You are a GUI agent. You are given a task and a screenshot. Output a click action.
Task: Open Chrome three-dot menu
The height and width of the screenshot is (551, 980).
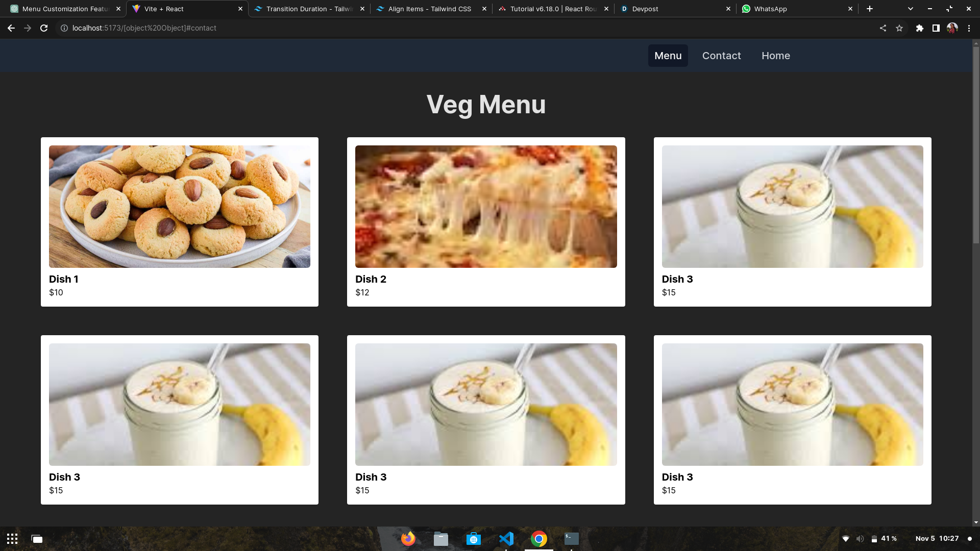pos(969,28)
